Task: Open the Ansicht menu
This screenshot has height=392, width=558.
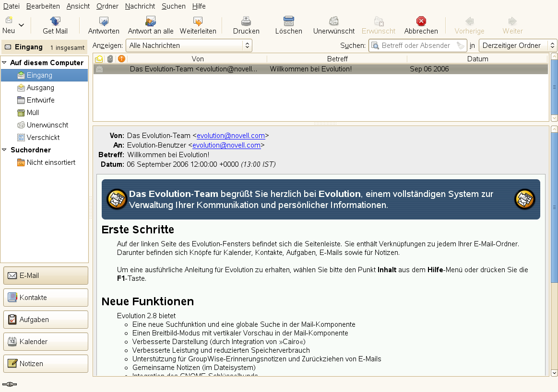Action: click(x=78, y=6)
